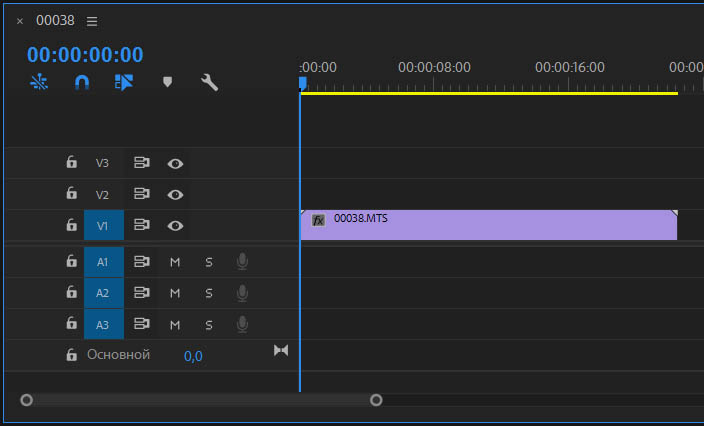Toggle Sync Lock for track V2
Viewport: 704px width, 426px height.
click(x=141, y=194)
